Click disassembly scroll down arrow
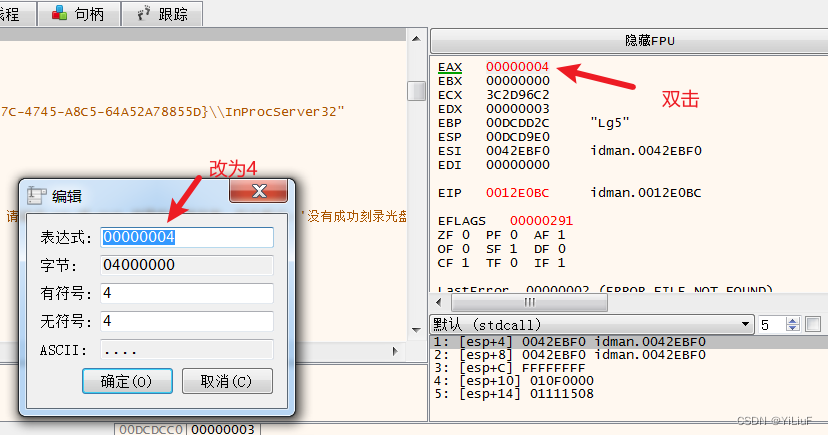 point(416,330)
